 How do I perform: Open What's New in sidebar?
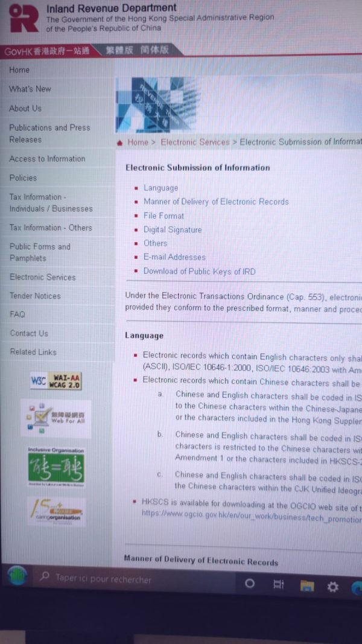pos(30,89)
